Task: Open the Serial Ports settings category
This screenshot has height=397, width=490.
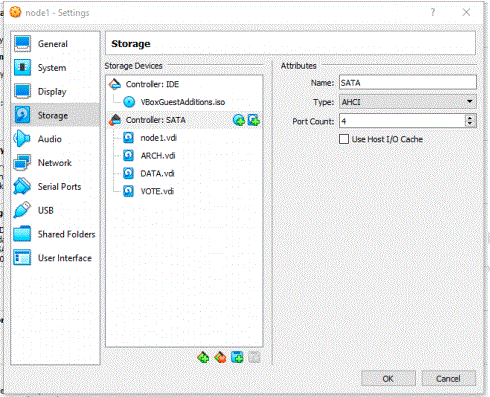Action: click(55, 186)
